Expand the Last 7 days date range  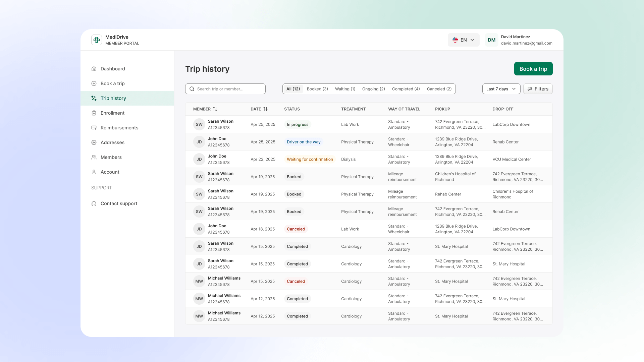(501, 89)
